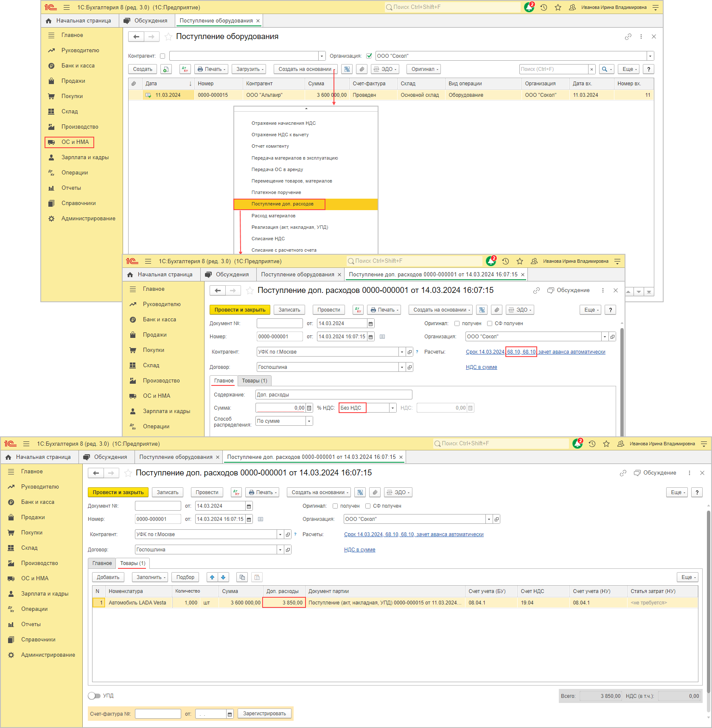712x728 pixels.
Task: Expand Контрагент filter dropdown in equipment list
Action: pos(322,56)
